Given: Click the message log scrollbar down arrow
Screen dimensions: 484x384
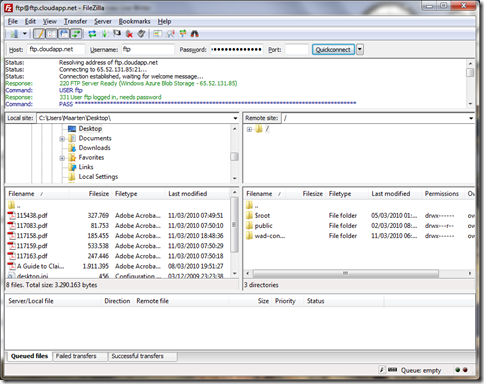Looking at the screenshot, I should click(x=470, y=104).
